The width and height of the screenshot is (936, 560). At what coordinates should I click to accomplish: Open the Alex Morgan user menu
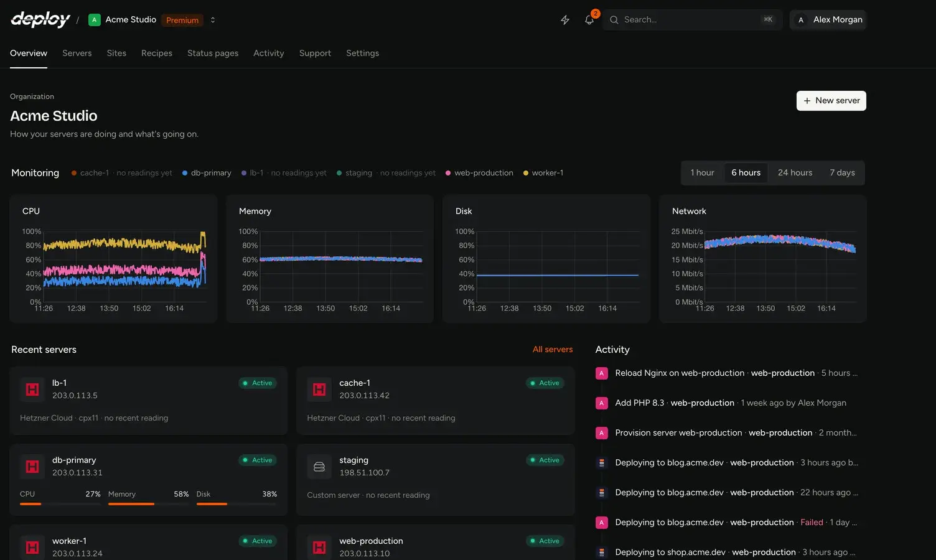coord(828,20)
